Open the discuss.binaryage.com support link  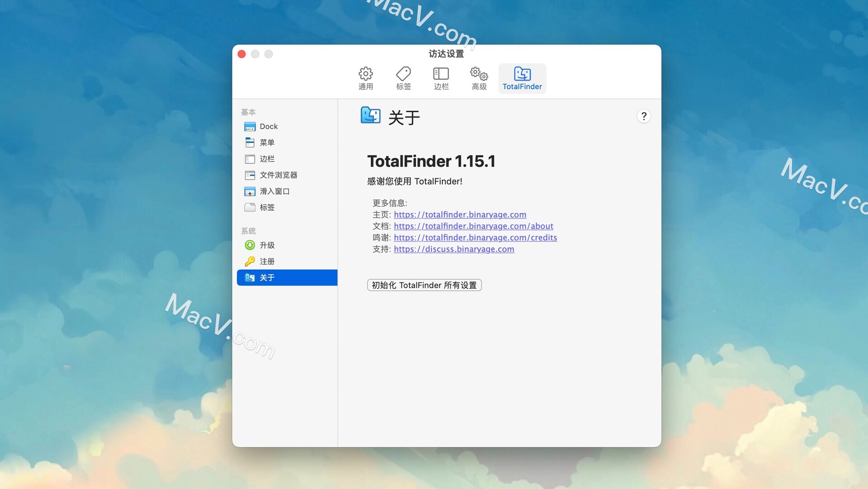[454, 249]
